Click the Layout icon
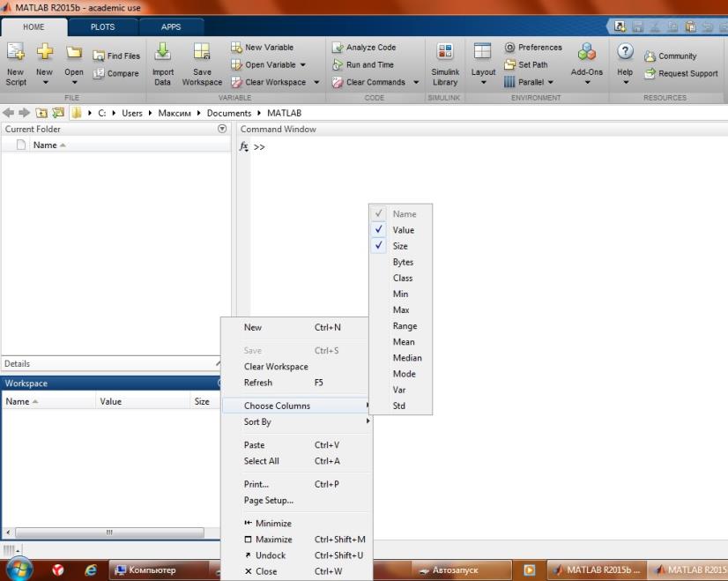The width and height of the screenshot is (728, 581). click(482, 51)
